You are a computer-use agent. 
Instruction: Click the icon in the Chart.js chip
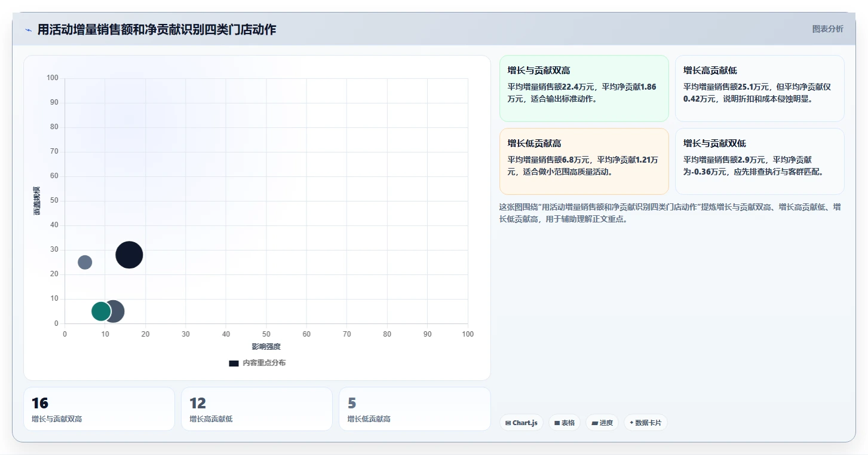coord(508,423)
